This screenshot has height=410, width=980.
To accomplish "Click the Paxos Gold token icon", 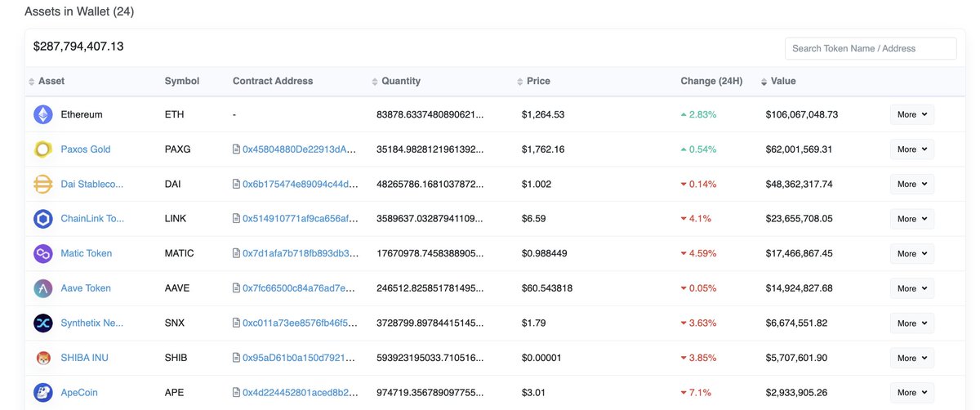I will [43, 149].
